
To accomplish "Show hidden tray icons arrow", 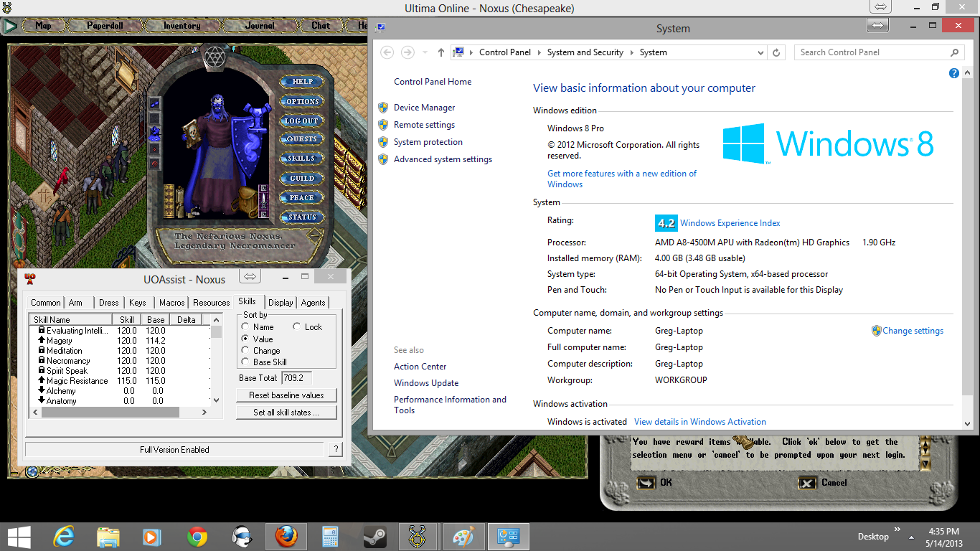I will (x=911, y=537).
